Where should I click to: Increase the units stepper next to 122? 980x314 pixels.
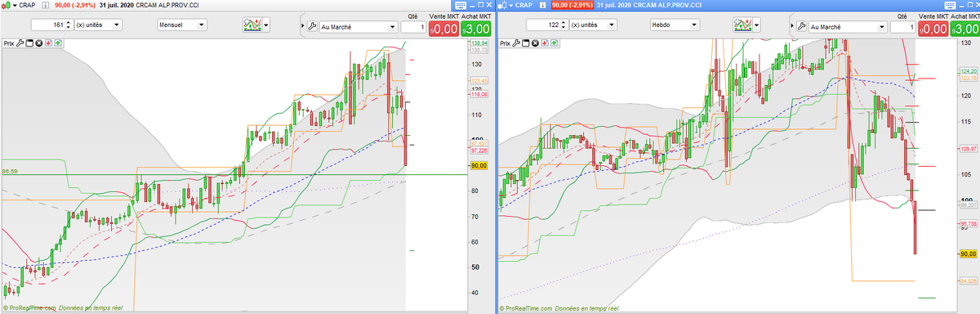[x=563, y=22]
